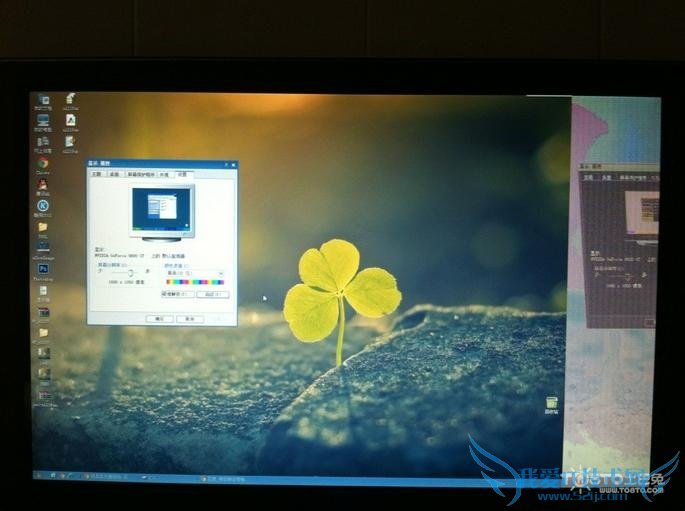Click the monitor preview image in dialog
685x511 pixels.
[162, 213]
